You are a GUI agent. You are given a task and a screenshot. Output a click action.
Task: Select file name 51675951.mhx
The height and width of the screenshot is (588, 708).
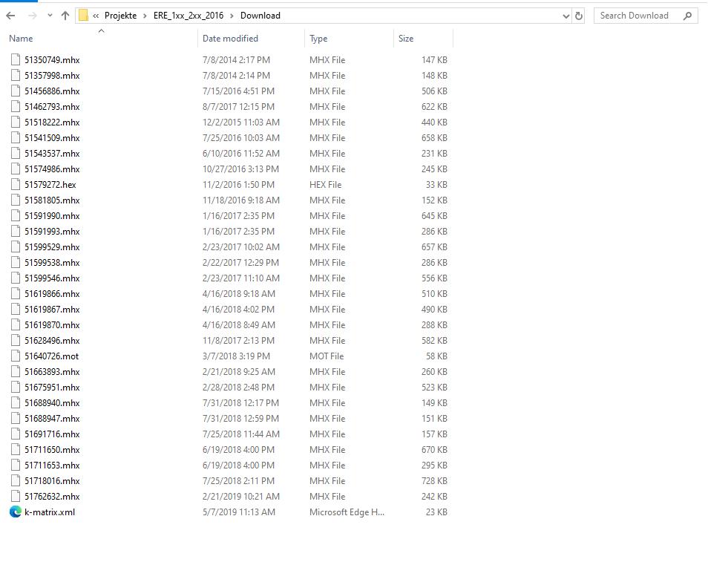[x=53, y=387]
